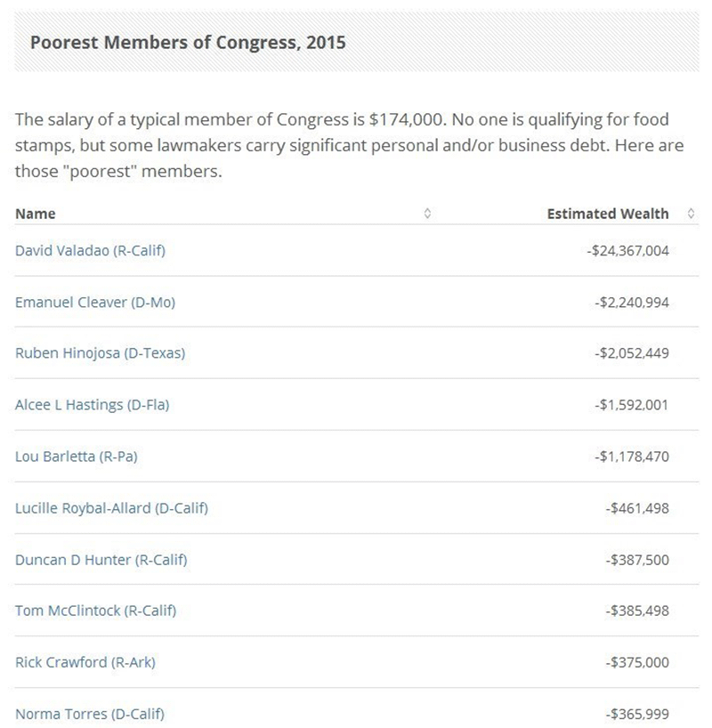Sort table by Name header
712x728 pixels.
tap(36, 214)
